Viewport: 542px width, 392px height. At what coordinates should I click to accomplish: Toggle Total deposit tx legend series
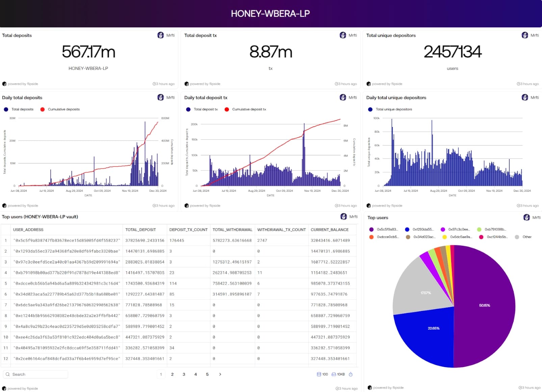[x=202, y=109]
